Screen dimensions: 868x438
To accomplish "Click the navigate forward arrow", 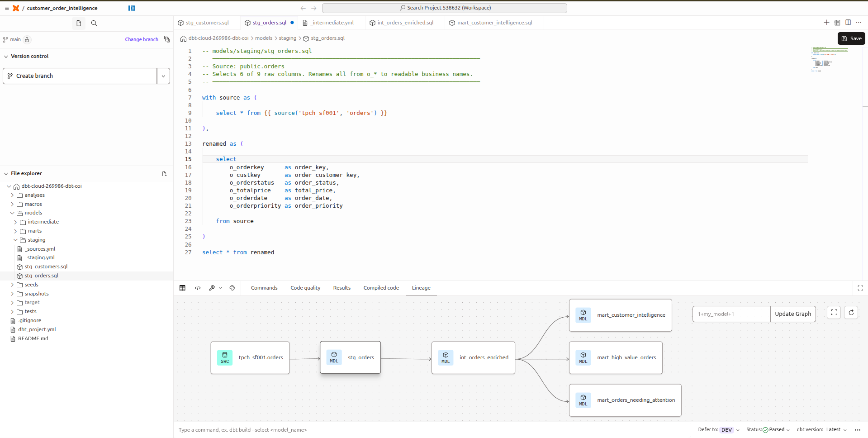I will pos(314,8).
